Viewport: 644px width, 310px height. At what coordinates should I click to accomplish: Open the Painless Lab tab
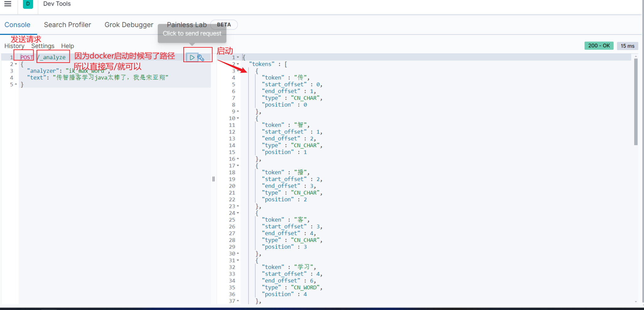pos(186,25)
